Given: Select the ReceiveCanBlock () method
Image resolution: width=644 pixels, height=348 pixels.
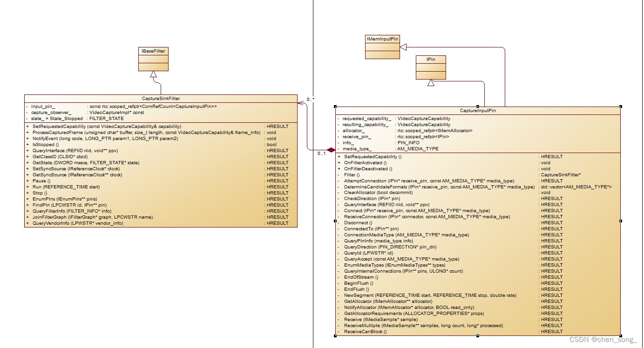Looking at the screenshot, I should click(478, 332).
